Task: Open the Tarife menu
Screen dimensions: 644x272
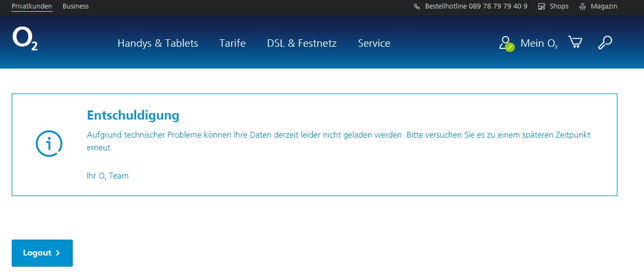Action: [232, 43]
